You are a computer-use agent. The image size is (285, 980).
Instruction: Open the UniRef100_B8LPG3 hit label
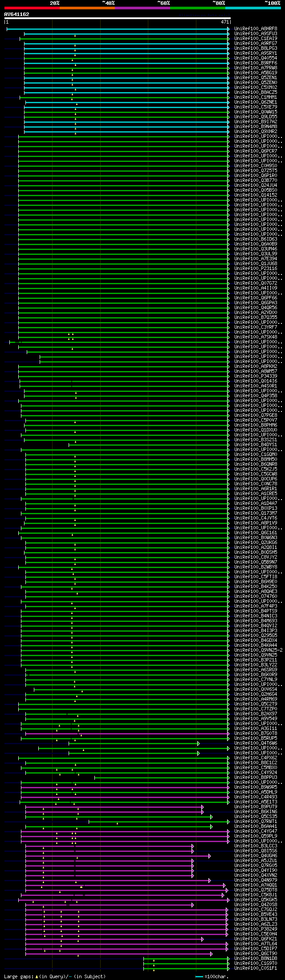click(256, 48)
